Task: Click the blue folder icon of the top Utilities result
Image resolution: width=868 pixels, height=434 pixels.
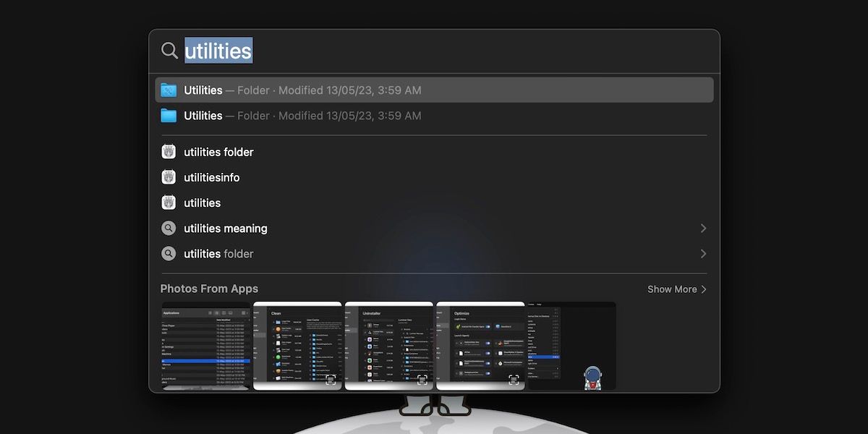Action: point(168,90)
